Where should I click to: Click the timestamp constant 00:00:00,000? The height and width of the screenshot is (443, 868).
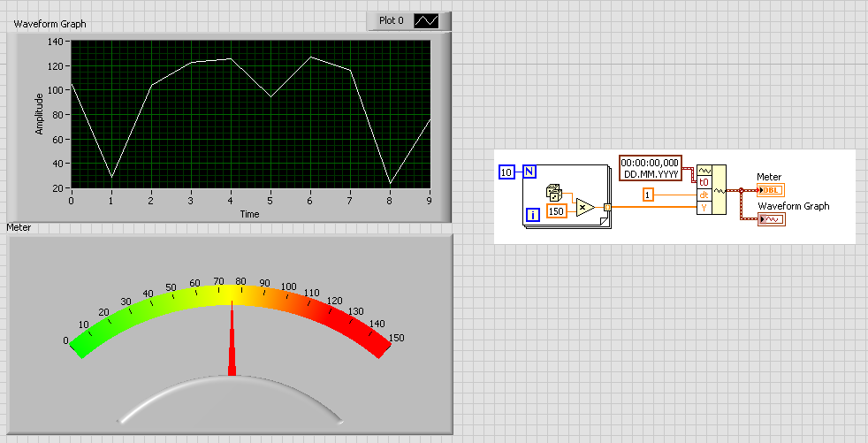click(x=650, y=168)
